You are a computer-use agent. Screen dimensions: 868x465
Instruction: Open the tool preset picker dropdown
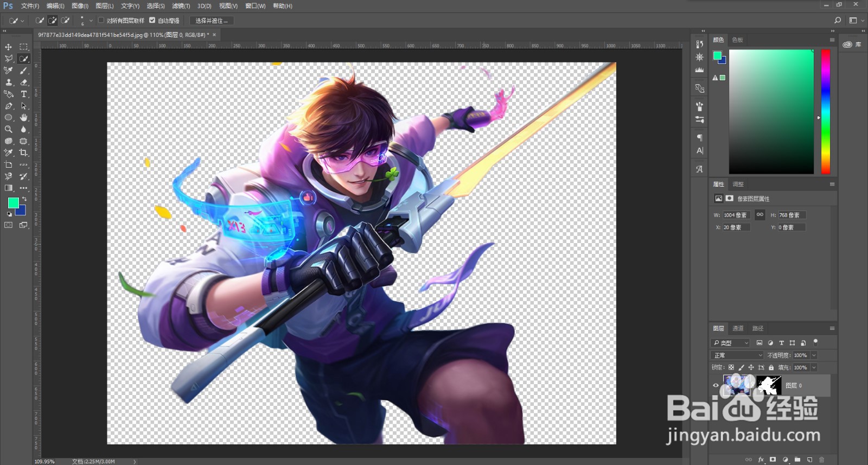click(22, 21)
